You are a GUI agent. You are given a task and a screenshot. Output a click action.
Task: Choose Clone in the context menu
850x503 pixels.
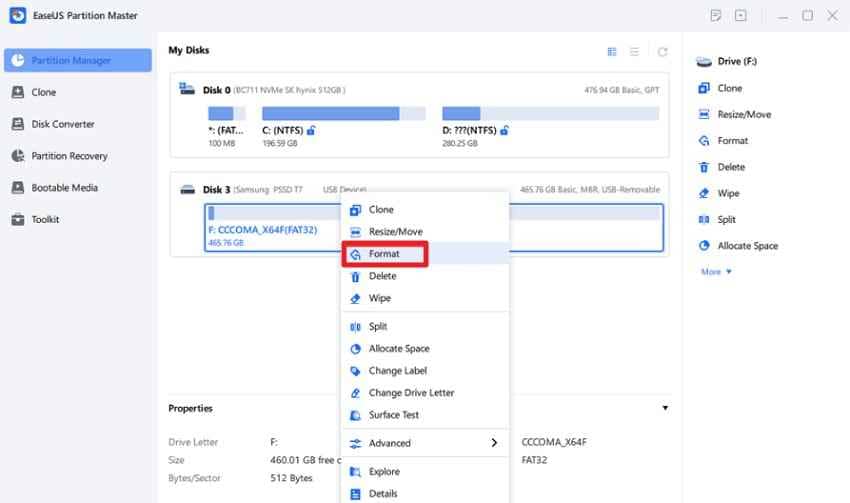(x=425, y=209)
